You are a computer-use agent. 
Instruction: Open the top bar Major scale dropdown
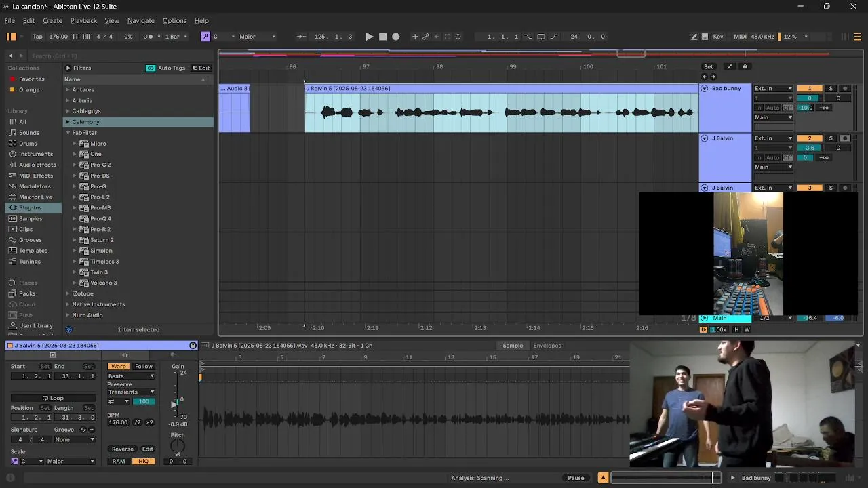point(258,37)
